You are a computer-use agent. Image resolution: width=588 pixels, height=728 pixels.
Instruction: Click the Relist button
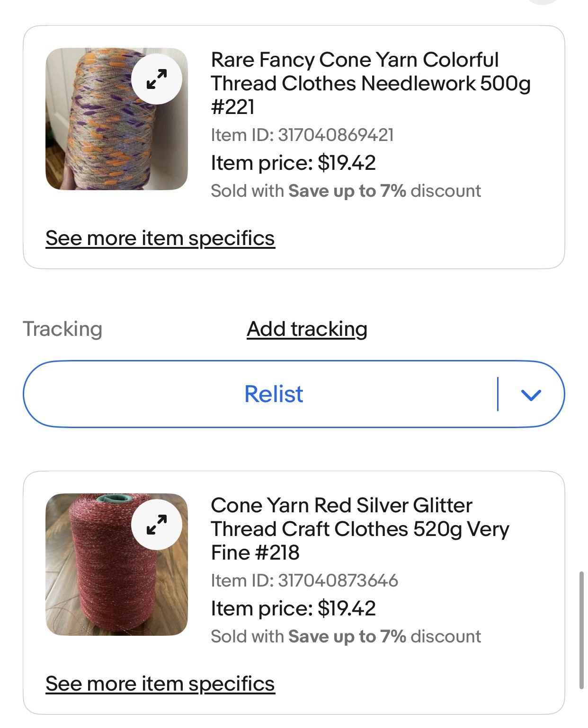[x=274, y=394]
